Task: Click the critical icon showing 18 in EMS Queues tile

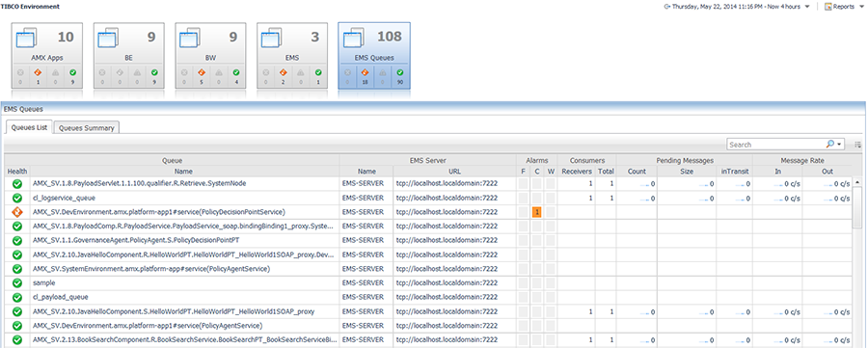Action: (366, 72)
